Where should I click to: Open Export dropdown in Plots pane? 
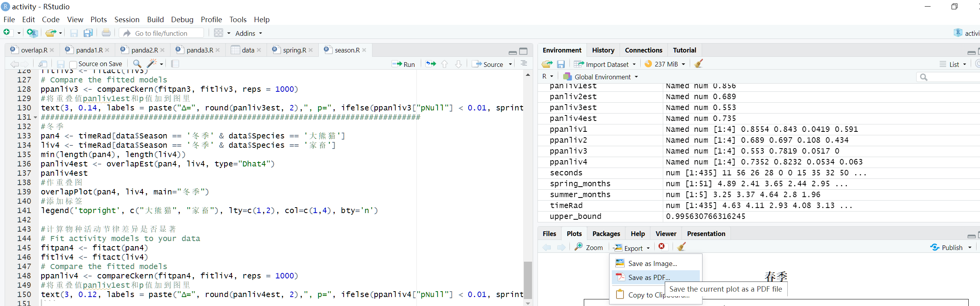pyautogui.click(x=631, y=248)
